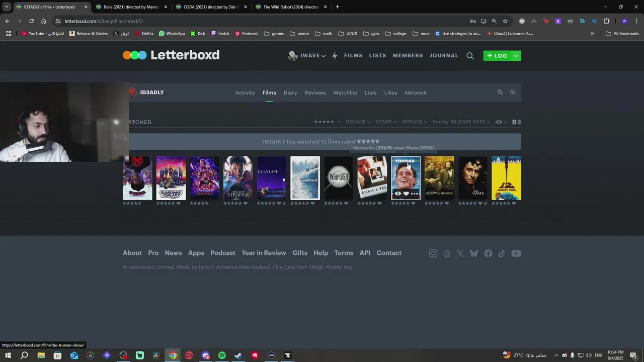644x362 pixels.
Task: Open the Netflix bookmark
Action: [144, 34]
